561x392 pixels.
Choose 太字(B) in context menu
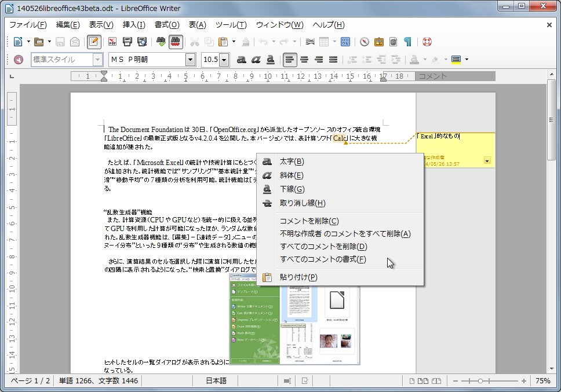click(x=340, y=162)
